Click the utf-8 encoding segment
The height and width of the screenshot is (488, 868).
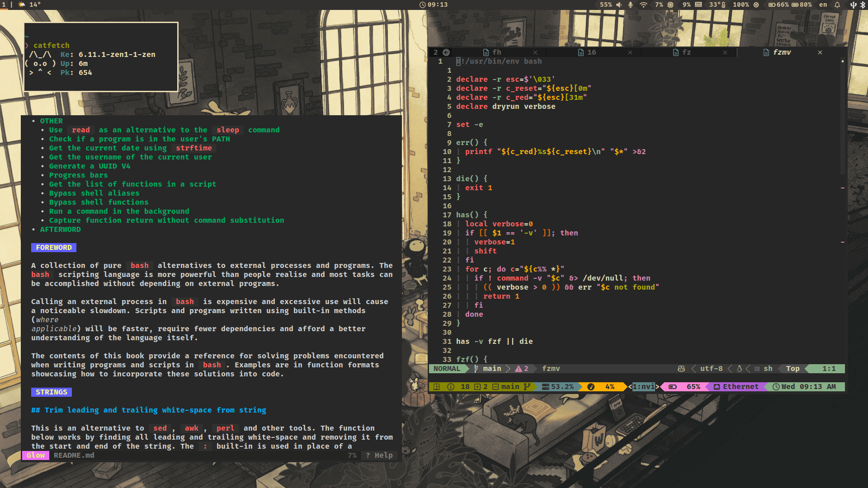click(x=711, y=369)
